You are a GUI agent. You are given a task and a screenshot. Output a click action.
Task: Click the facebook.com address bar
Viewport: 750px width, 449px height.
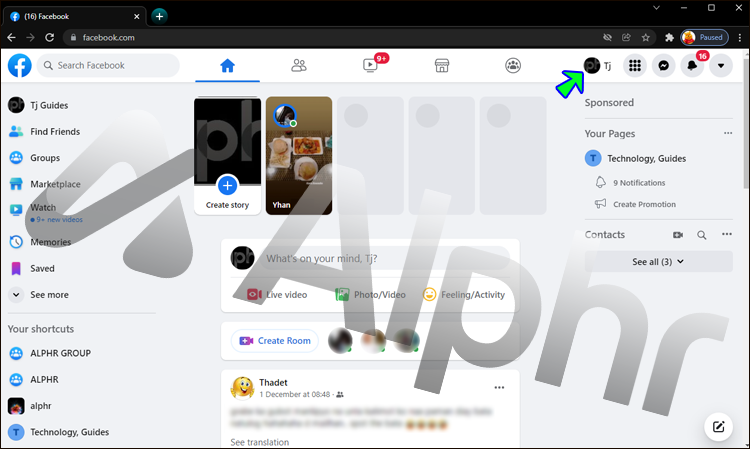click(335, 37)
